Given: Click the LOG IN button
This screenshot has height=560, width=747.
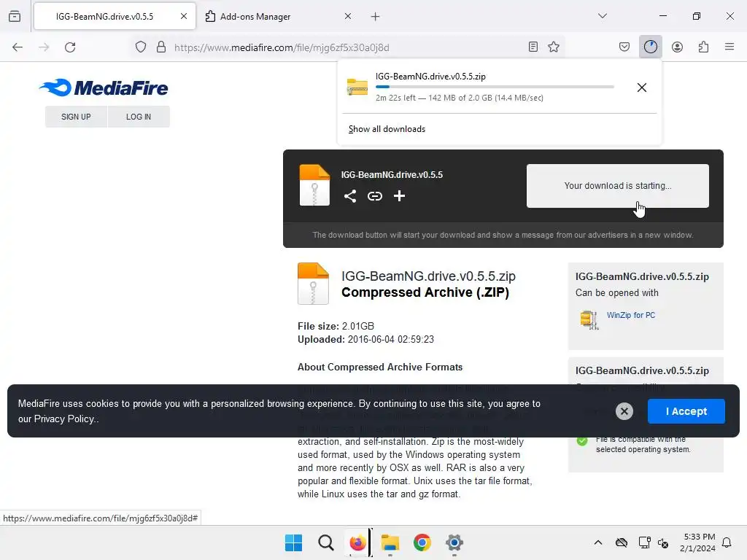Looking at the screenshot, I should point(139,117).
